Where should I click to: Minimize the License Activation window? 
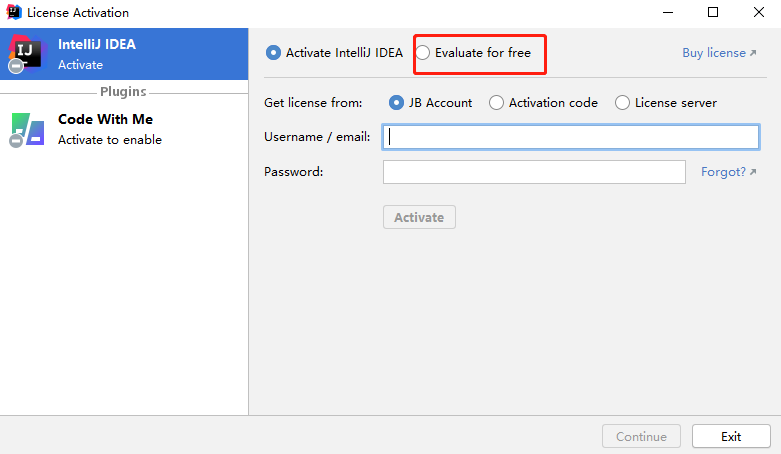(667, 13)
